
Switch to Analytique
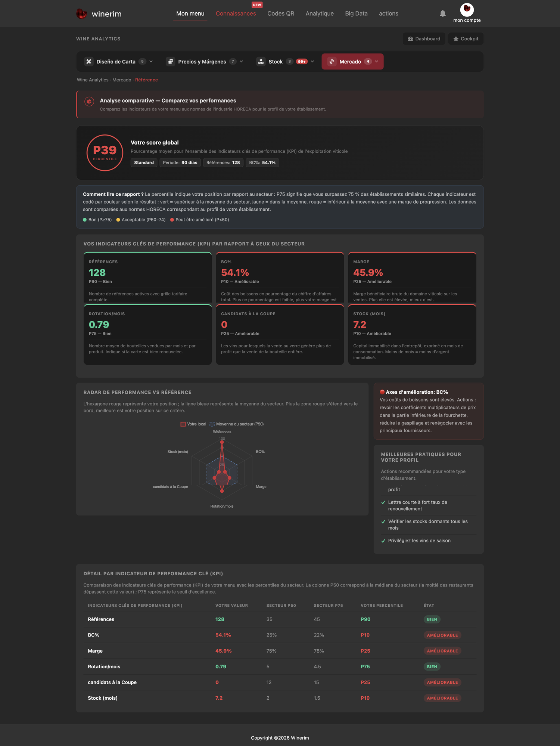tap(320, 13)
